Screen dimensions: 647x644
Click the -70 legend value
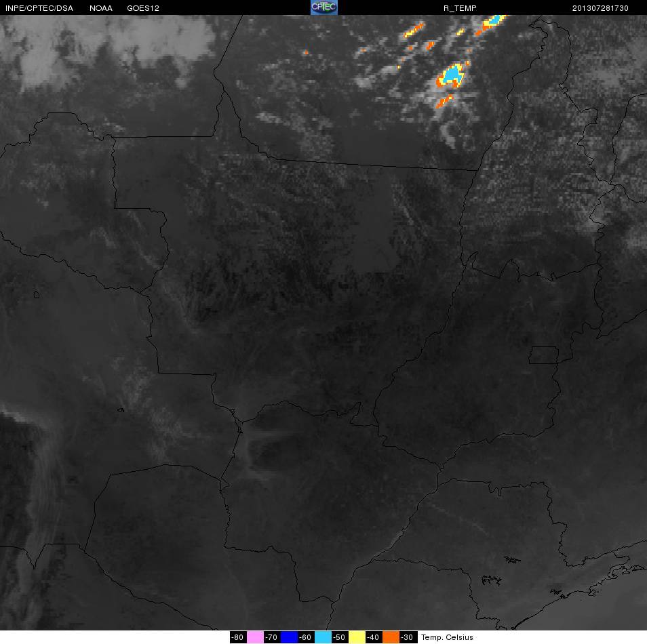tap(271, 637)
